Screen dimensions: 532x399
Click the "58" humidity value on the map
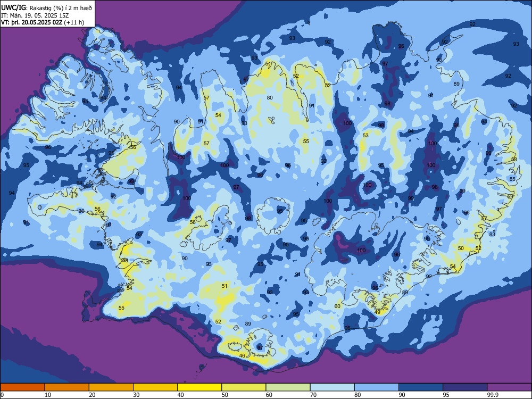(514, 160)
